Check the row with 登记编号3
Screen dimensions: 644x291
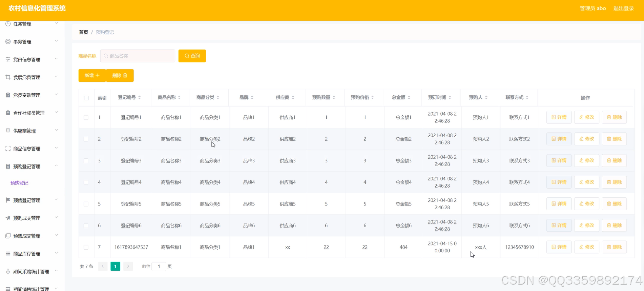click(86, 161)
